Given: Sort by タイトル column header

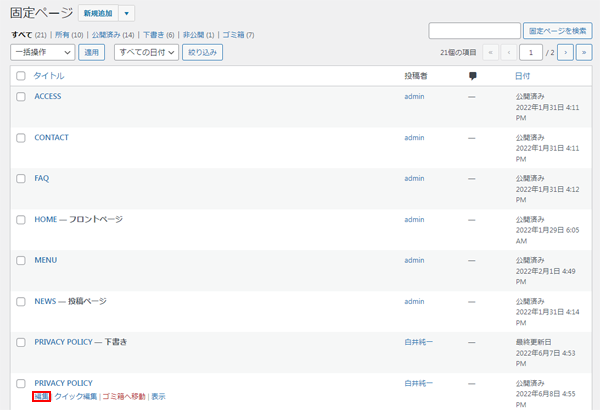Looking at the screenshot, I should tap(49, 76).
